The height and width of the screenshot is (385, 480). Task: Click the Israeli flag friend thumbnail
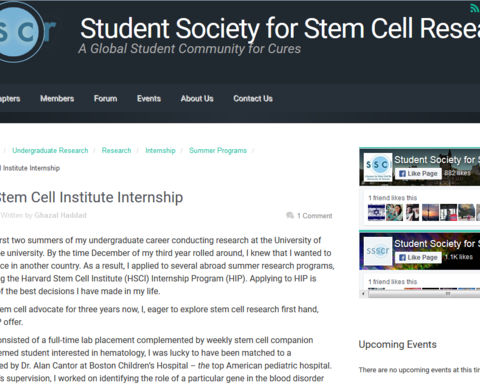point(376,213)
